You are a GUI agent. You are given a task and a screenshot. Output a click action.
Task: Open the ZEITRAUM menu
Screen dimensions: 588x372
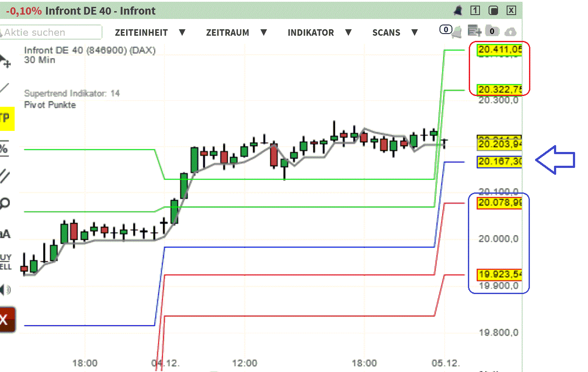[228, 32]
